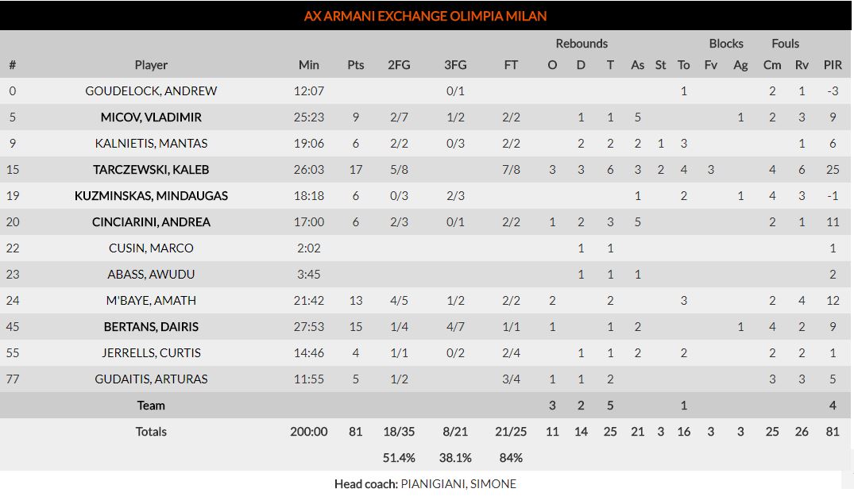Select Bertans, Dairis player link
854x504 pixels.
point(151,327)
